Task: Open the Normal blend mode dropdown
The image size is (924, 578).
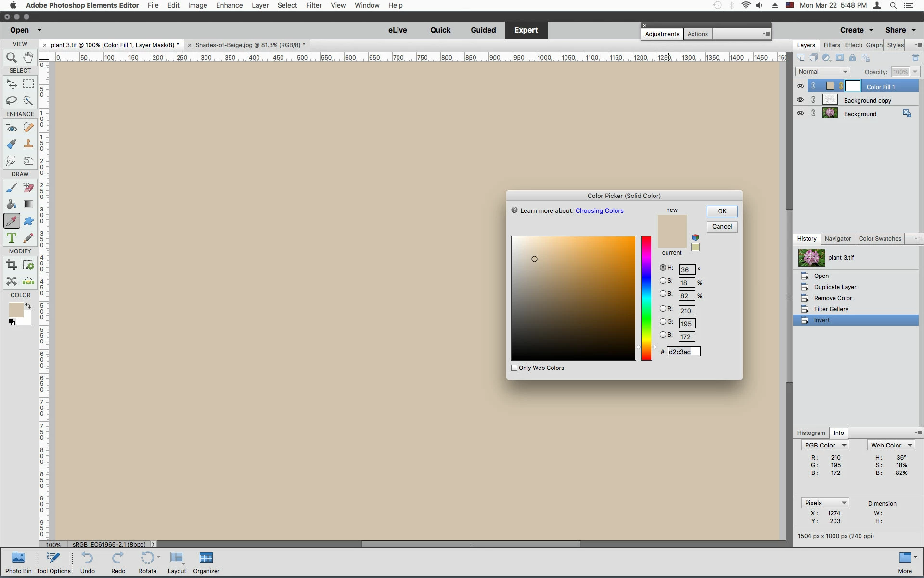Action: [x=822, y=72]
